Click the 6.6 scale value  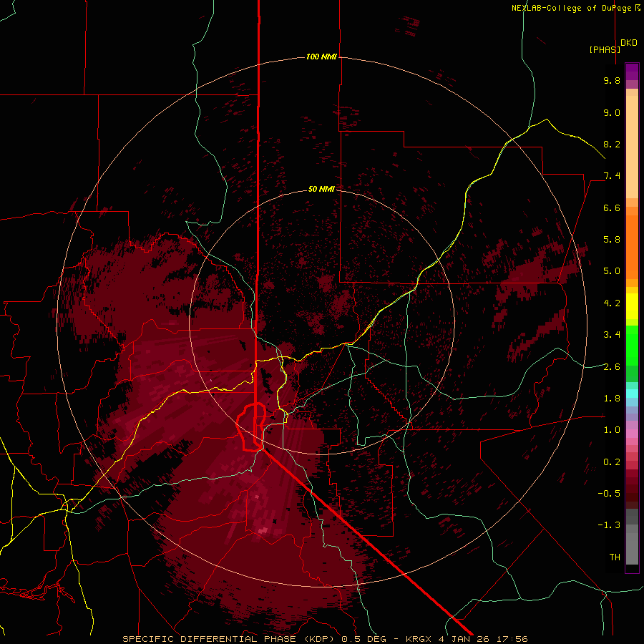pyautogui.click(x=612, y=208)
